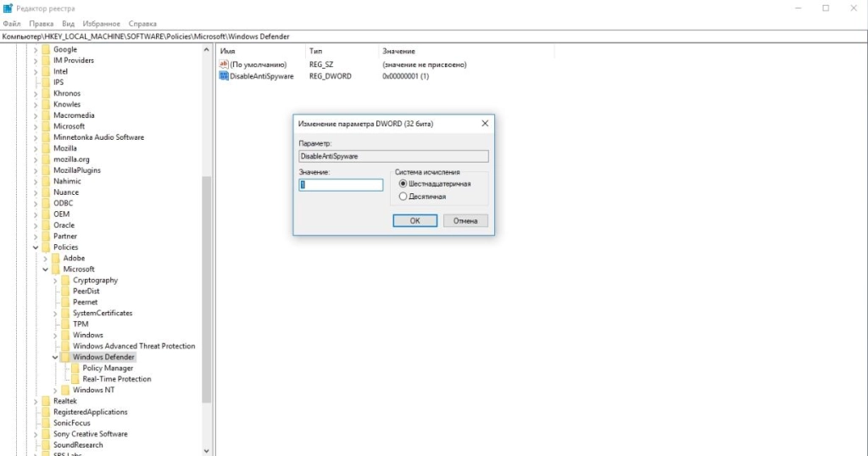The height and width of the screenshot is (456, 868).
Task: Close the DWORD edit dialog with X
Action: click(x=485, y=124)
